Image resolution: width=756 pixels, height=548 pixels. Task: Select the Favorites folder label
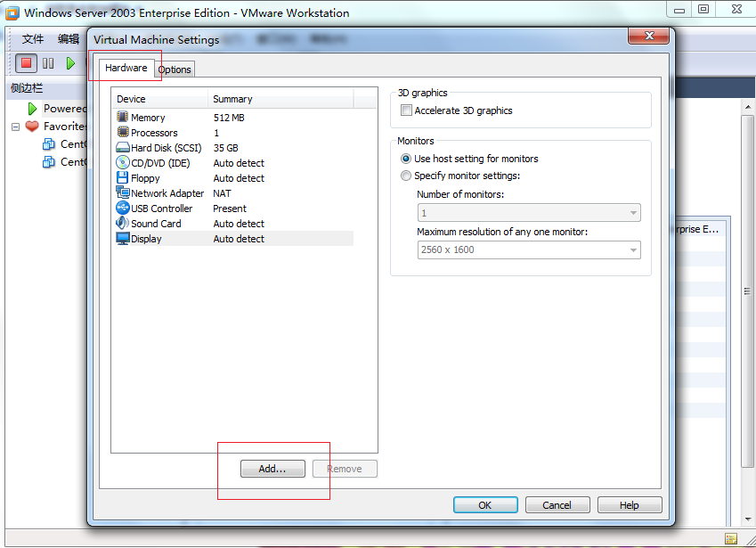tap(65, 127)
